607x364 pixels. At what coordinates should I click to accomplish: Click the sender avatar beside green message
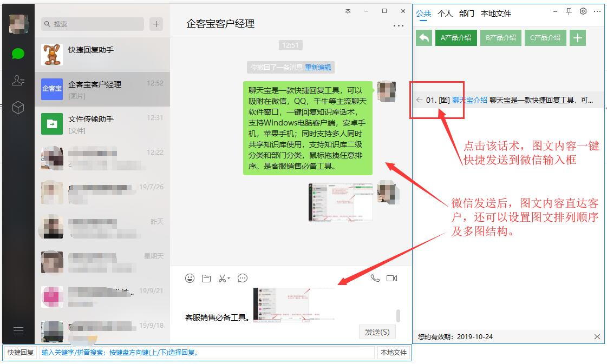[387, 91]
